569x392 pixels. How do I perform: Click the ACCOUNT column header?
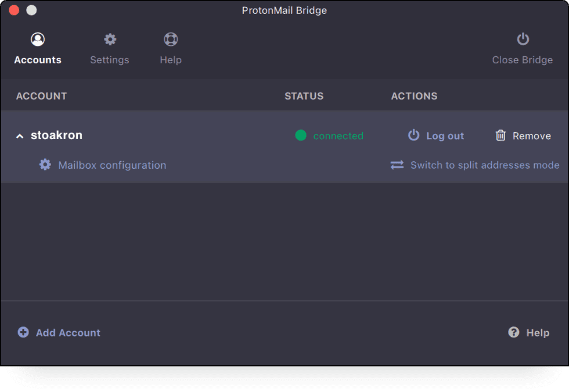[x=41, y=96]
